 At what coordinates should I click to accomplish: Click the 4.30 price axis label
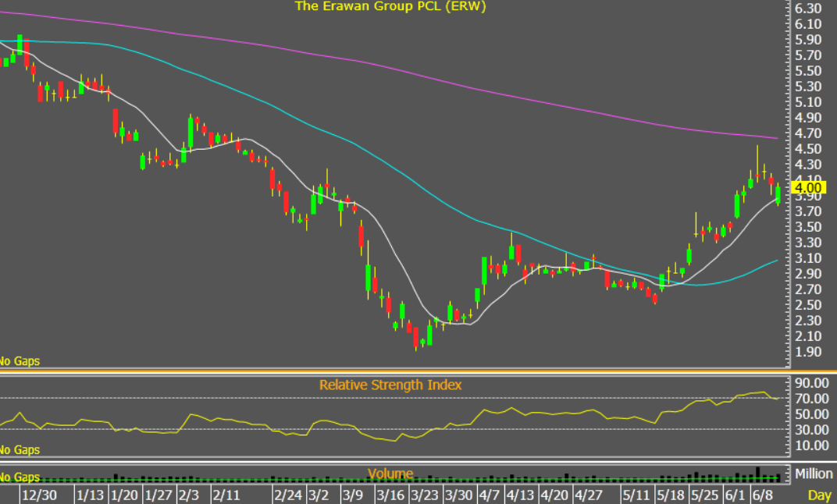[808, 165]
